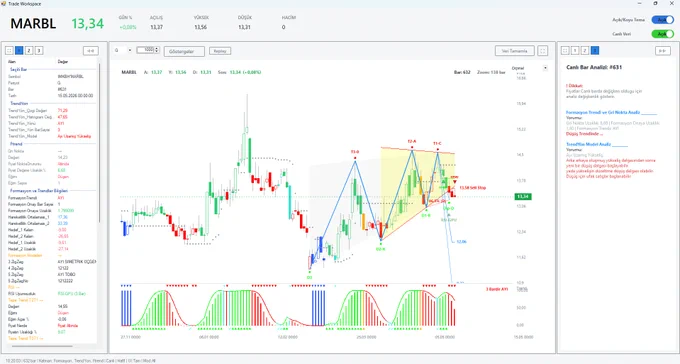Click the Canlı Bar Analizi: #631 heading
This screenshot has height=364, width=680.
point(594,67)
